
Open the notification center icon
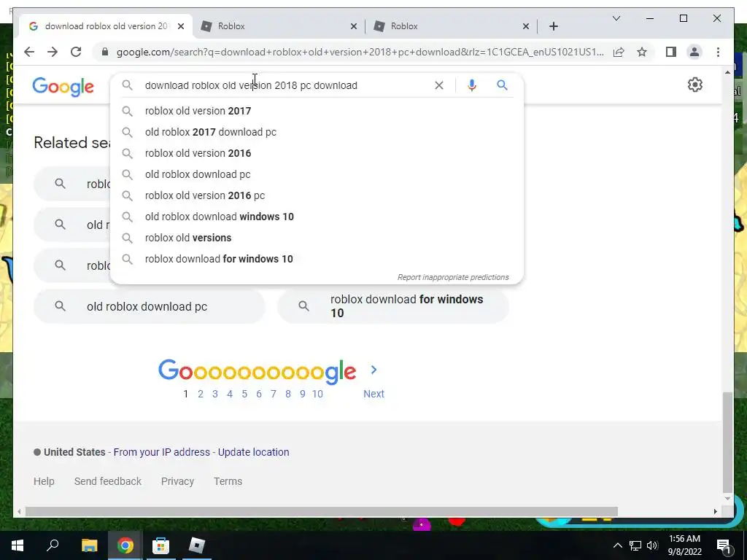click(724, 545)
